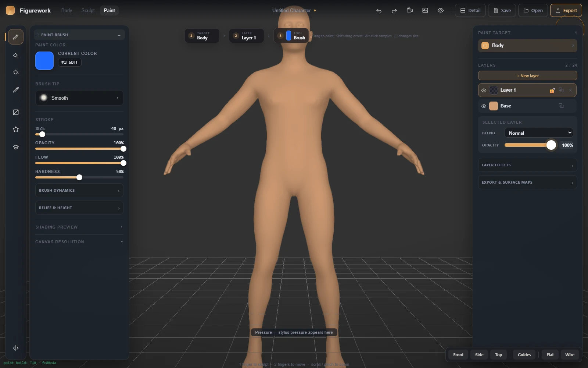This screenshot has height=368, width=588.
Task: Hide the Base layer with its eye icon
Action: pos(484,106)
